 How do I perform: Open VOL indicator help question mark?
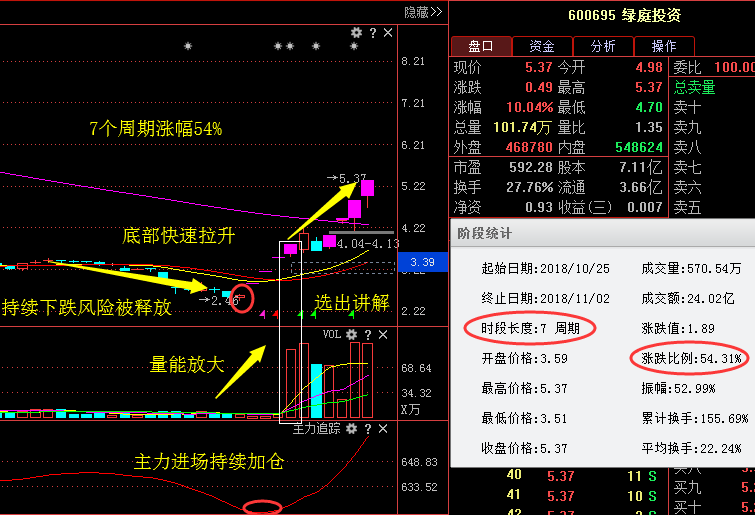pyautogui.click(x=368, y=335)
